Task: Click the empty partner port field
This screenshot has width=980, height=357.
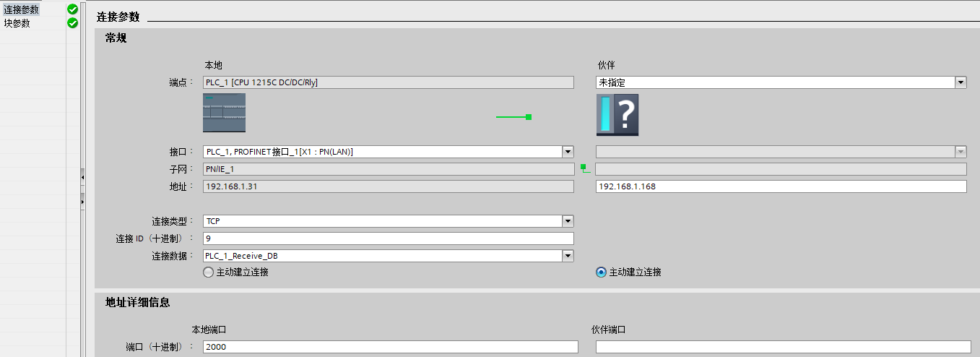Action: tap(784, 347)
